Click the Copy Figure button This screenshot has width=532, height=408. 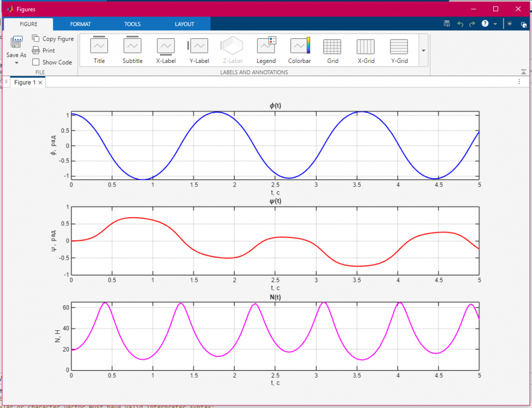tap(53, 39)
